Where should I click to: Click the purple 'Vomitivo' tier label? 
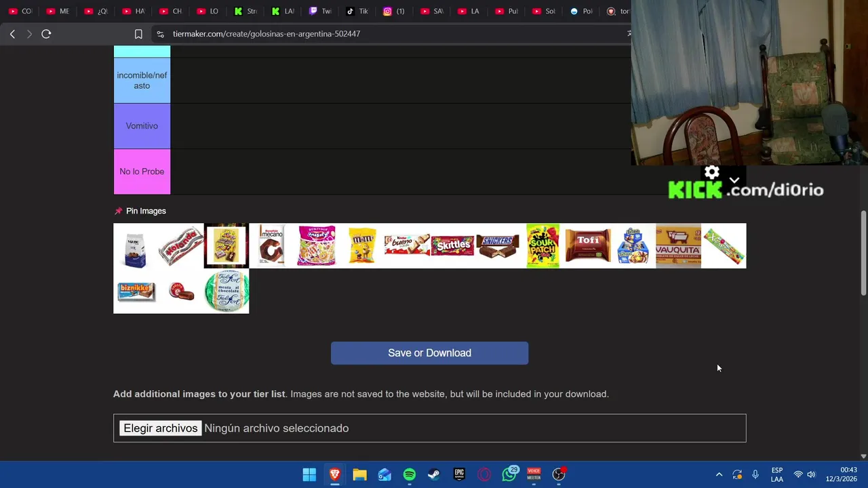(142, 126)
